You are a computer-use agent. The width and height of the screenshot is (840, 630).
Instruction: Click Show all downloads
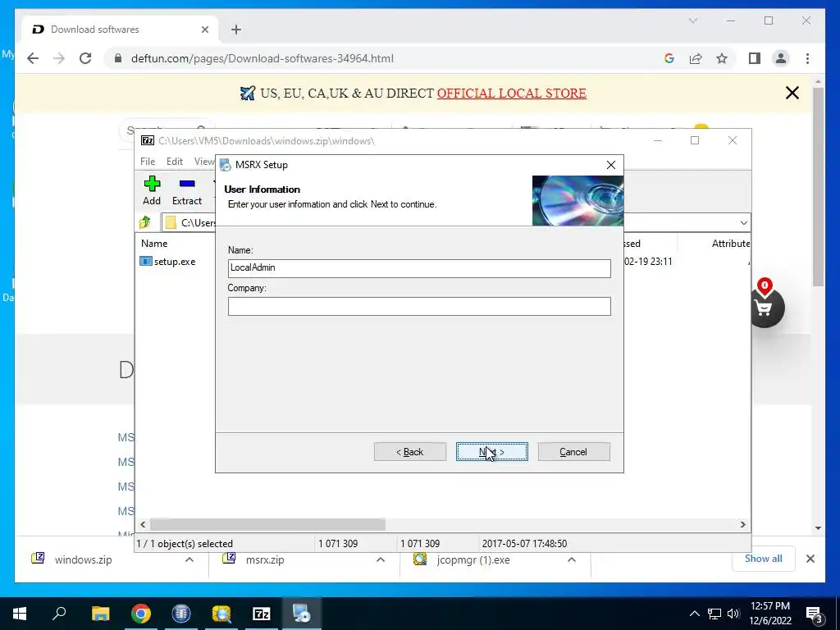[764, 559]
